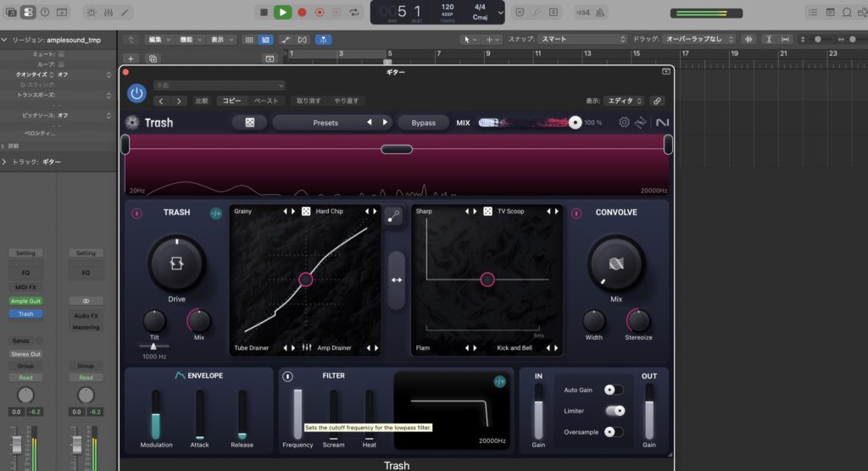Click the randomize dice button beside Presets
868x471 pixels.
point(250,122)
